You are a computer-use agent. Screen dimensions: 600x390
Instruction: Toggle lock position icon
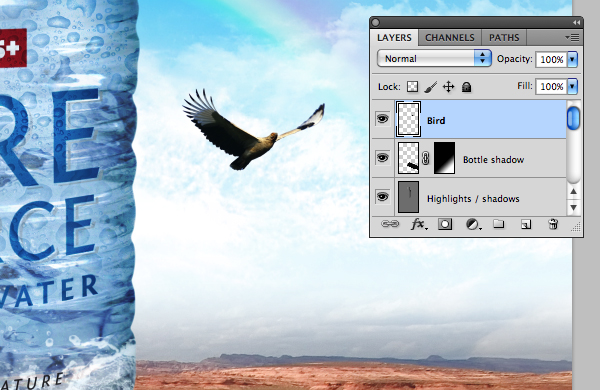click(448, 87)
